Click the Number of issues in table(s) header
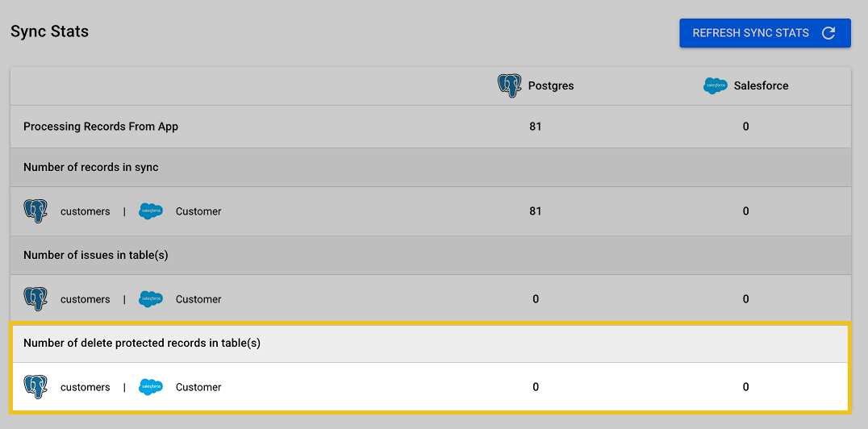868x429 pixels. (96, 255)
